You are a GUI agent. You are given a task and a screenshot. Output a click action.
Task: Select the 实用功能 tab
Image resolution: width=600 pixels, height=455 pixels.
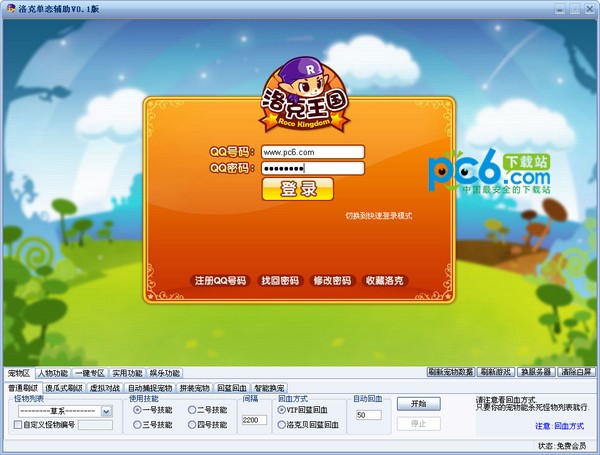[127, 373]
